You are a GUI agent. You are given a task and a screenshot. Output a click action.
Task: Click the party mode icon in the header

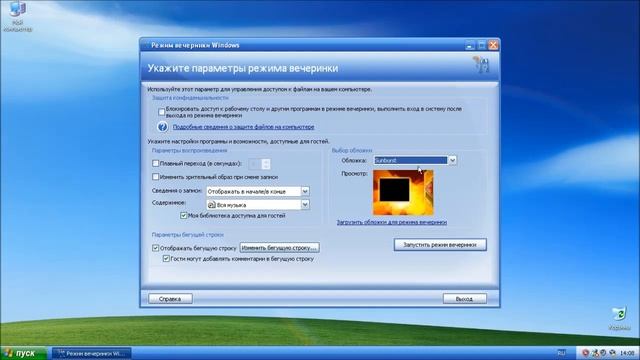(x=481, y=65)
